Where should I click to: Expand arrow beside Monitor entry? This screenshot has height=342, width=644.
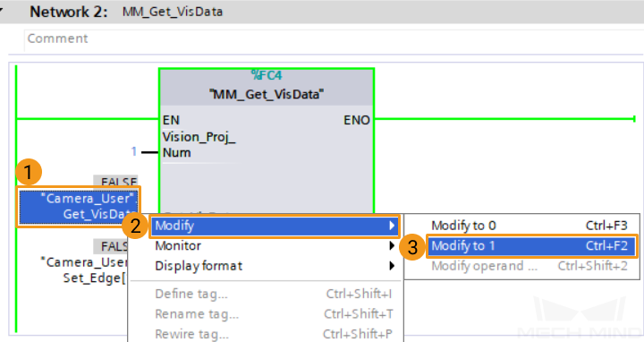pyautogui.click(x=392, y=246)
